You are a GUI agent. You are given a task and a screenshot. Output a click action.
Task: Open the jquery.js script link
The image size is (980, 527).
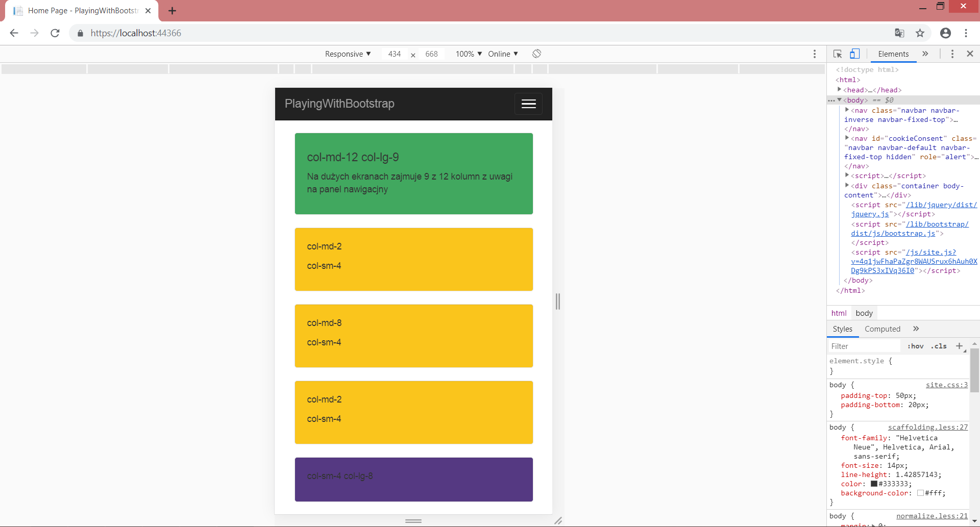click(914, 210)
